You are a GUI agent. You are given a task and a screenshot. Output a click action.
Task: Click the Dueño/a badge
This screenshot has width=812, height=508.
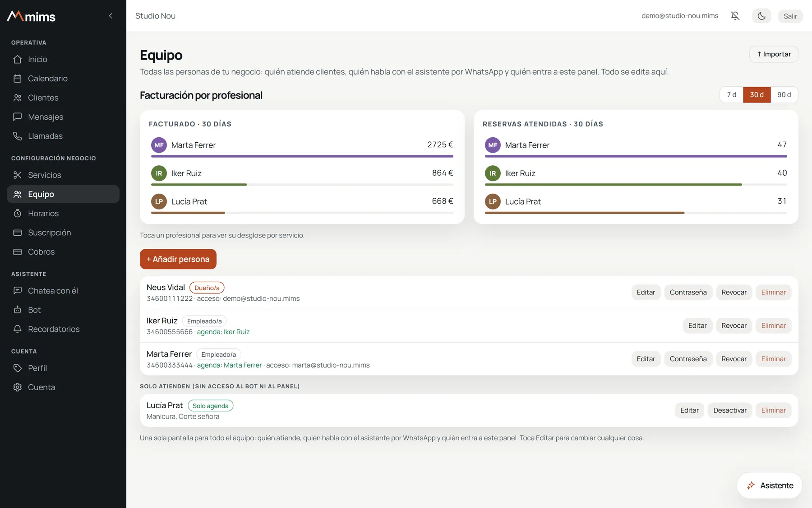[x=207, y=288]
